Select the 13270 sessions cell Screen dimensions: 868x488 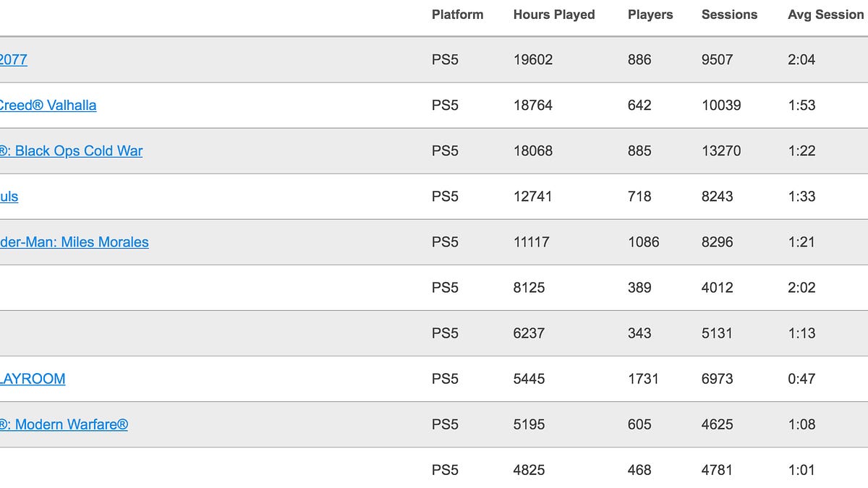pos(721,151)
